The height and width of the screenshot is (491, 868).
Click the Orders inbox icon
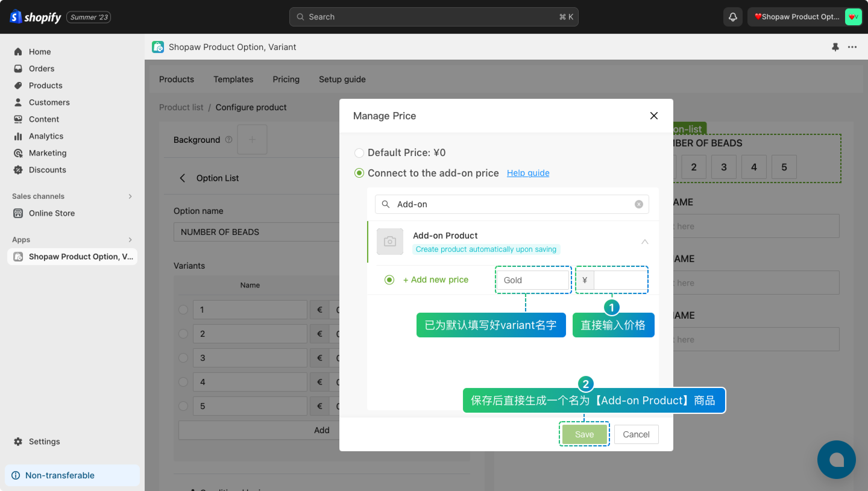click(x=18, y=68)
